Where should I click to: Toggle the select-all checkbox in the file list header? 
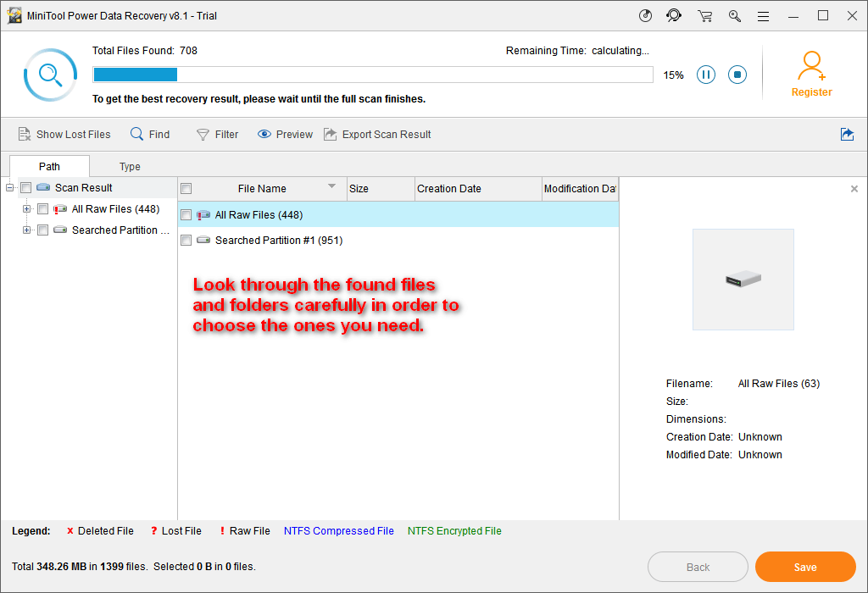tap(186, 189)
